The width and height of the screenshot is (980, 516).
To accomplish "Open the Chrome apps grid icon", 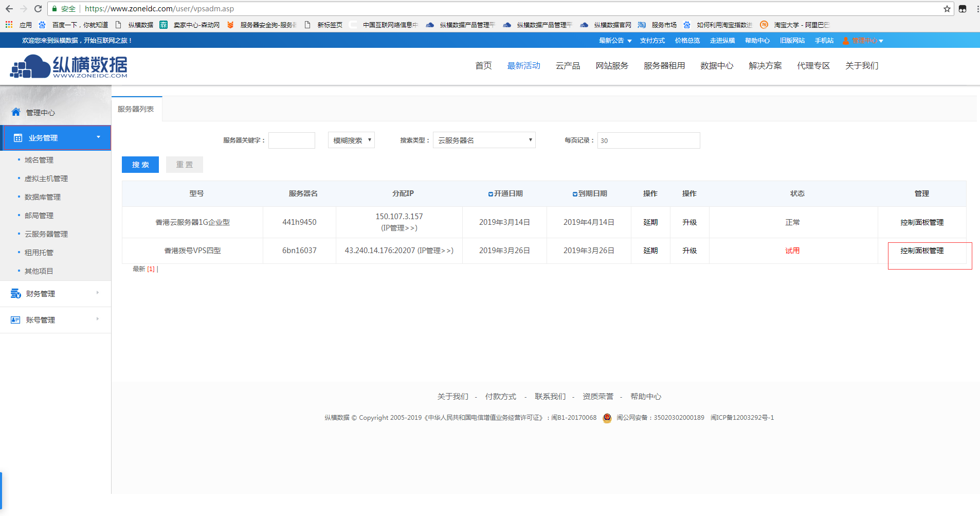I will pyautogui.click(x=9, y=25).
